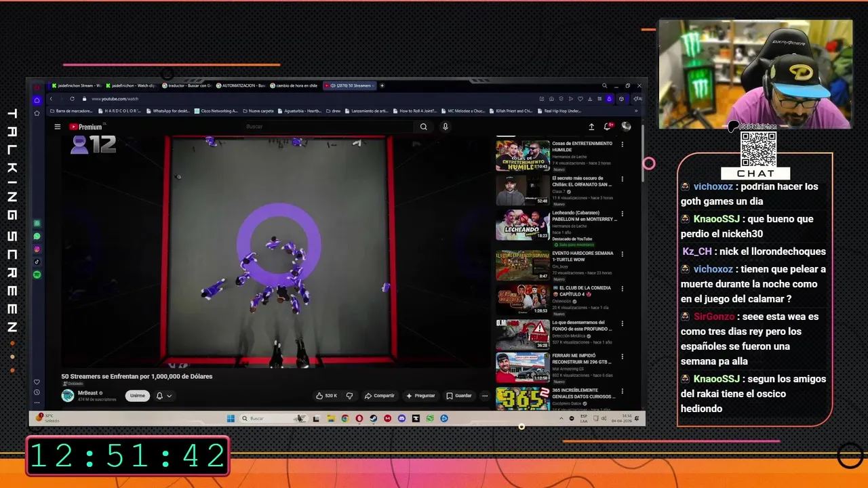The height and width of the screenshot is (488, 868).
Task: Play the FERRARI ME IMPIDIÓ video thumbnail
Action: pos(522,368)
